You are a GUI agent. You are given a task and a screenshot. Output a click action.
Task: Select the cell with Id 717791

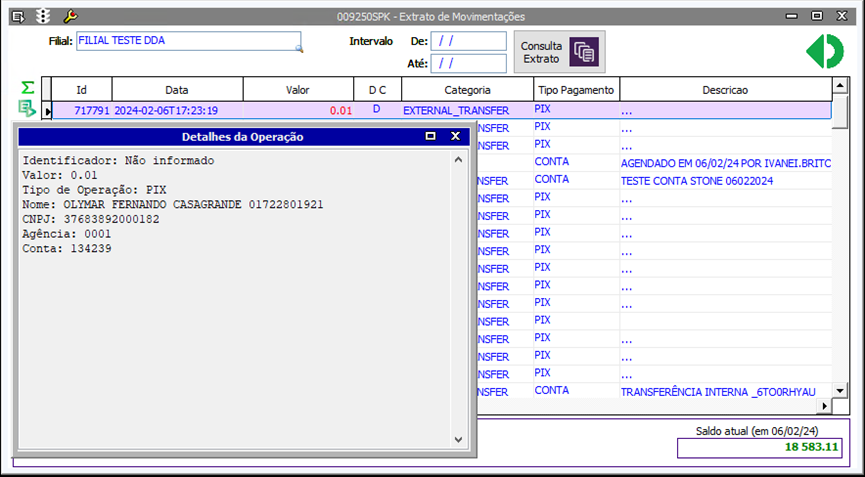click(82, 110)
